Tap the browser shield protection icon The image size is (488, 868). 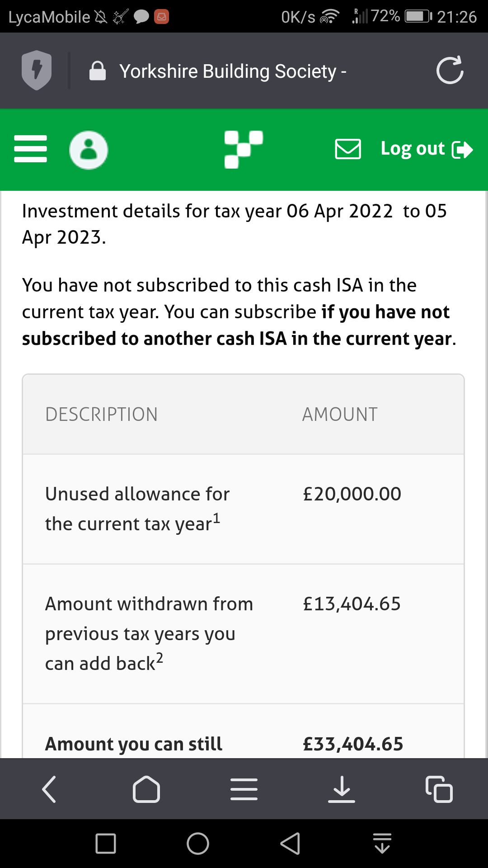[x=37, y=70]
